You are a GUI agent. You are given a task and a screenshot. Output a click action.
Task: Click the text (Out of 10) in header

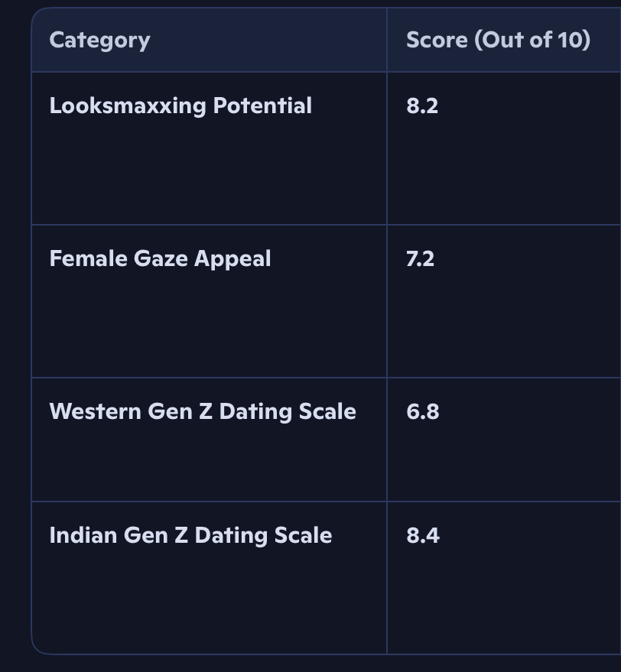coord(532,40)
